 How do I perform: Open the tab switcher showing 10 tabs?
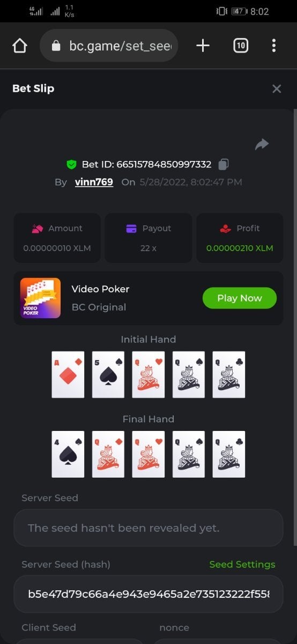pyautogui.click(x=241, y=46)
